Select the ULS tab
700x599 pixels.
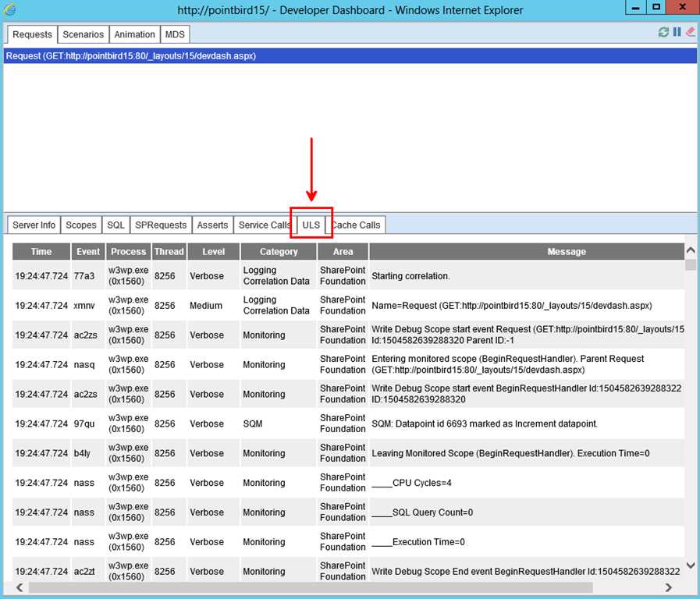point(311,225)
